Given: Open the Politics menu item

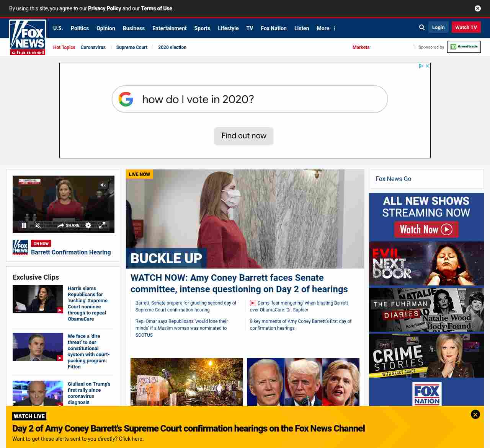Looking at the screenshot, I should tap(80, 28).
